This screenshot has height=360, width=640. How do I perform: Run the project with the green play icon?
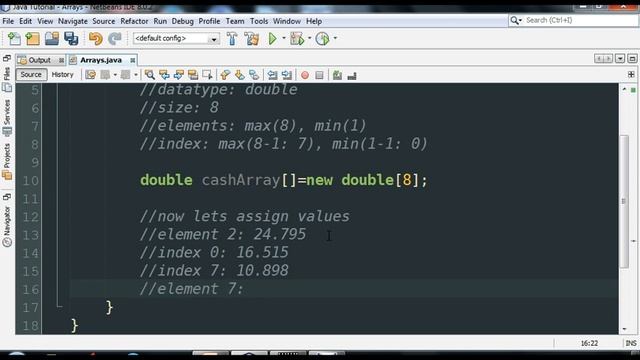[273, 38]
